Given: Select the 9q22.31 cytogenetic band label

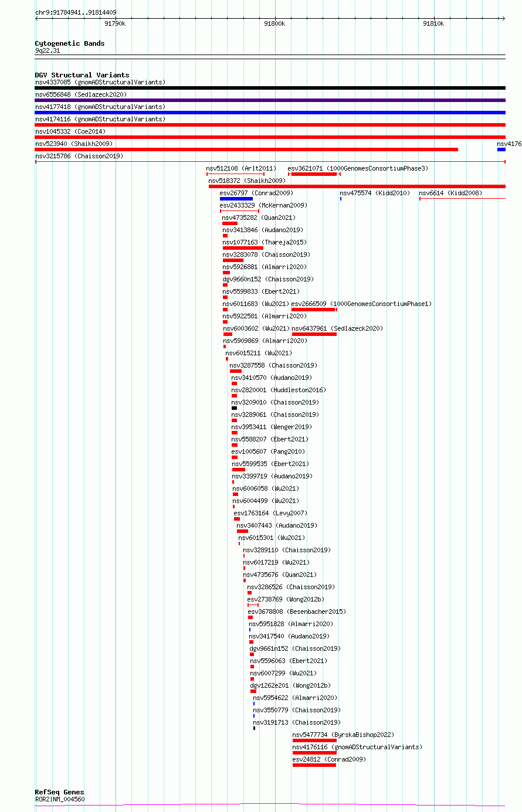Looking at the screenshot, I should coord(48,50).
